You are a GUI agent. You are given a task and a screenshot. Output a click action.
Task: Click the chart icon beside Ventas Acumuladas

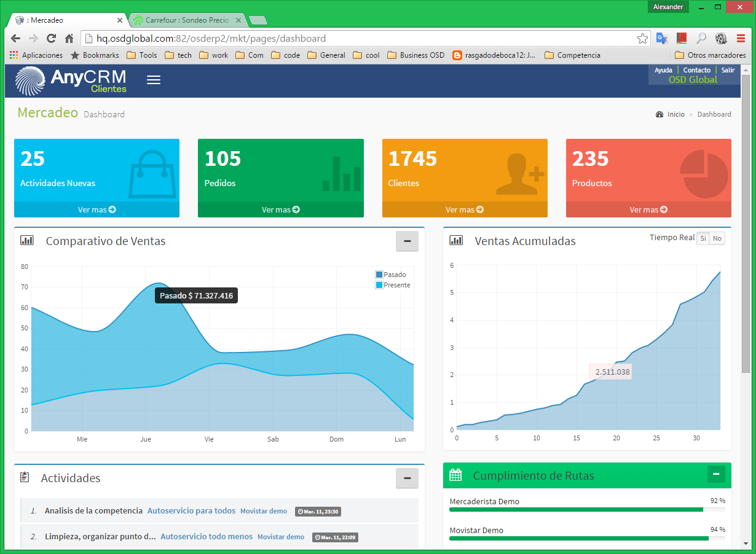[x=456, y=240]
